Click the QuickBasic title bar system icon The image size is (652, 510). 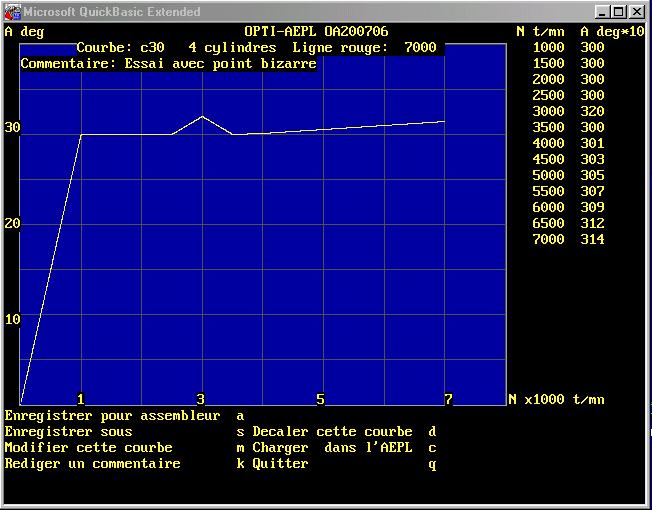[x=12, y=12]
